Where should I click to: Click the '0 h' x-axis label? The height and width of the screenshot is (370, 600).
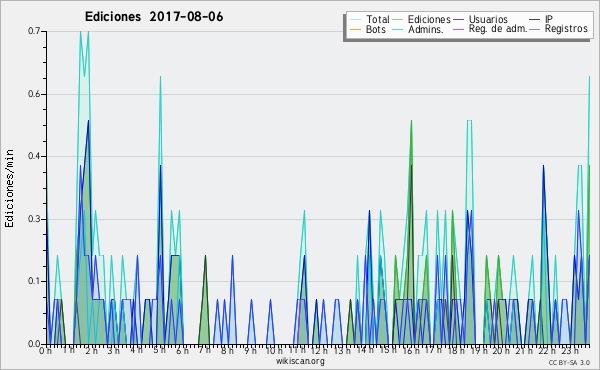click(x=46, y=350)
